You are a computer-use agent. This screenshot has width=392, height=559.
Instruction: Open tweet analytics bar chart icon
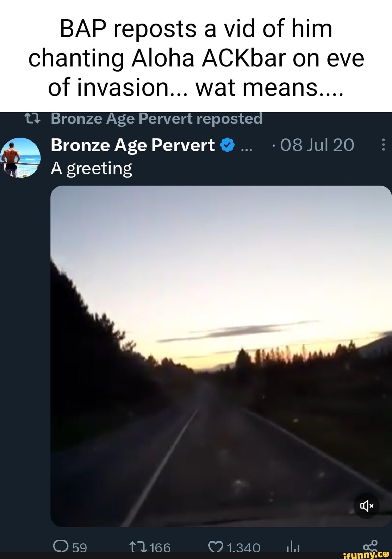(293, 547)
